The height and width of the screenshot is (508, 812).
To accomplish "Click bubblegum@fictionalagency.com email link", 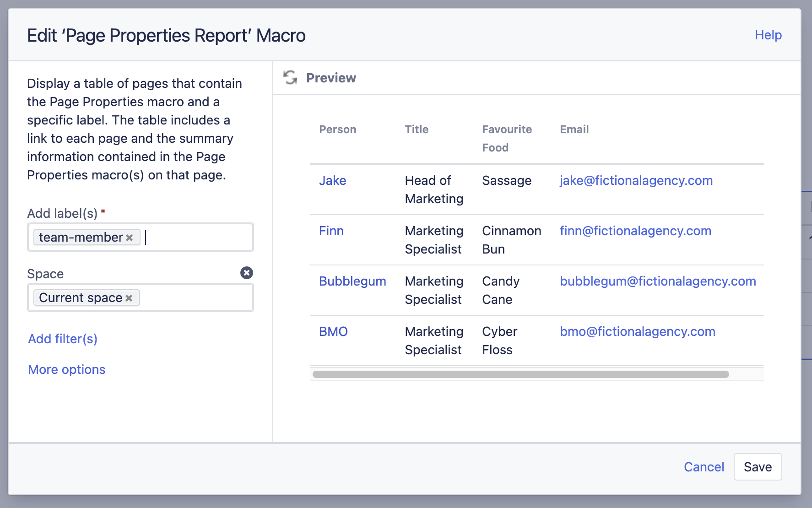I will [658, 281].
